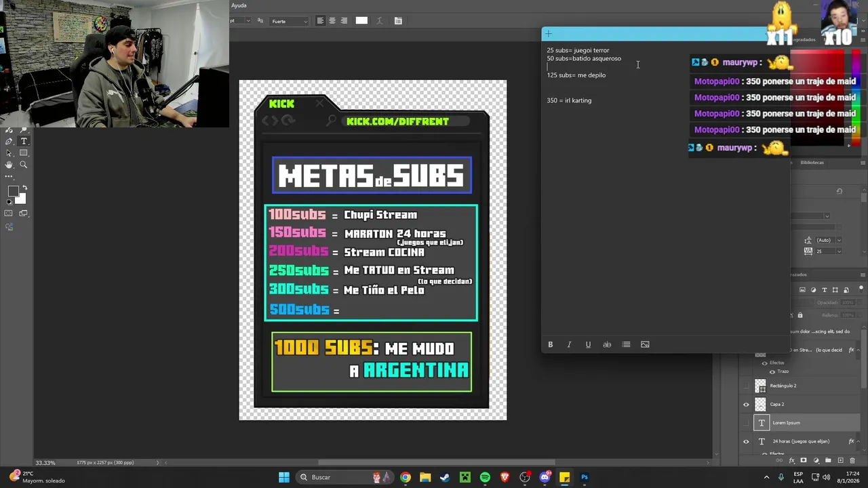Hide the Capa 2 layer
868x488 pixels.
tap(746, 405)
